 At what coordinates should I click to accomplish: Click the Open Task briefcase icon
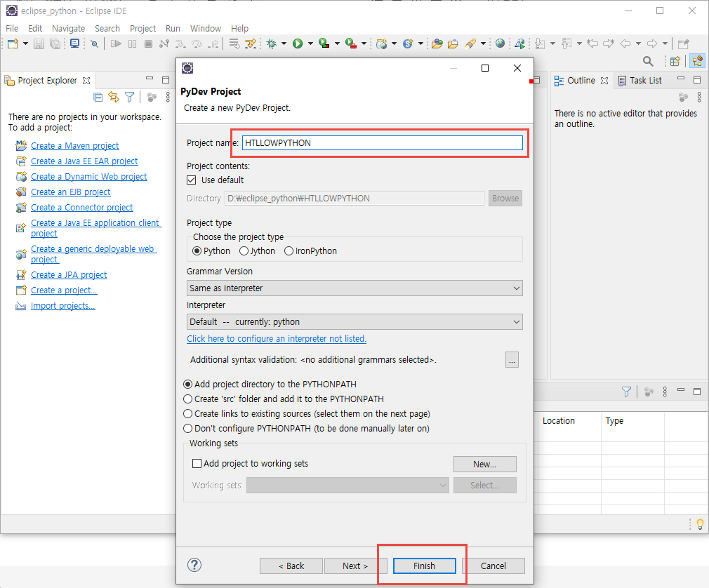[453, 44]
